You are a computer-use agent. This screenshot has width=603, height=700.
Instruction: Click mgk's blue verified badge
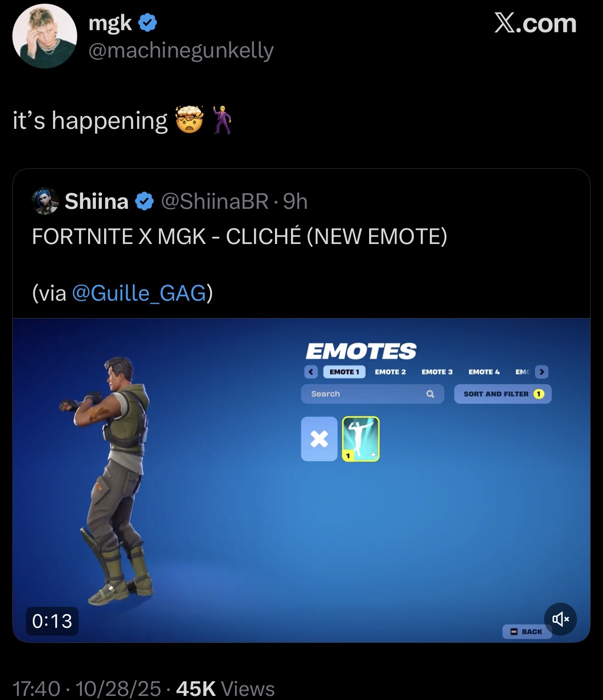[x=147, y=22]
